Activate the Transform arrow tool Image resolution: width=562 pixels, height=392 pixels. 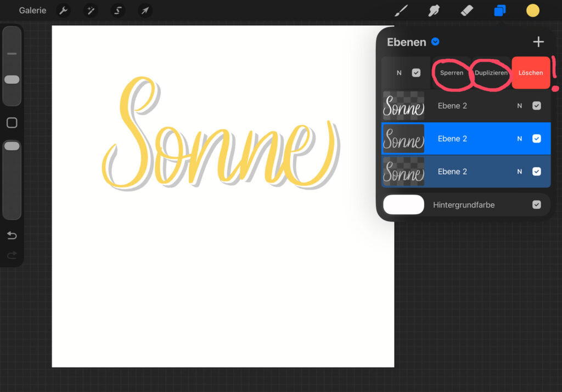145,10
